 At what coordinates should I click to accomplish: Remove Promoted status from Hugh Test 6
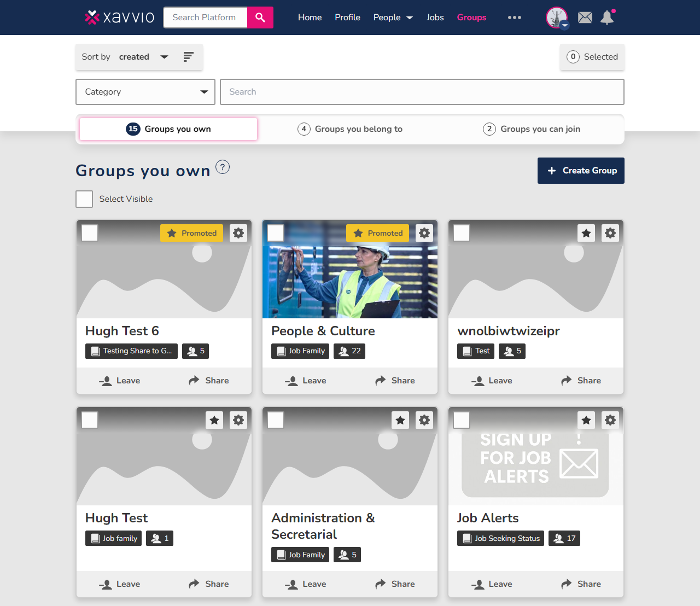tap(192, 233)
